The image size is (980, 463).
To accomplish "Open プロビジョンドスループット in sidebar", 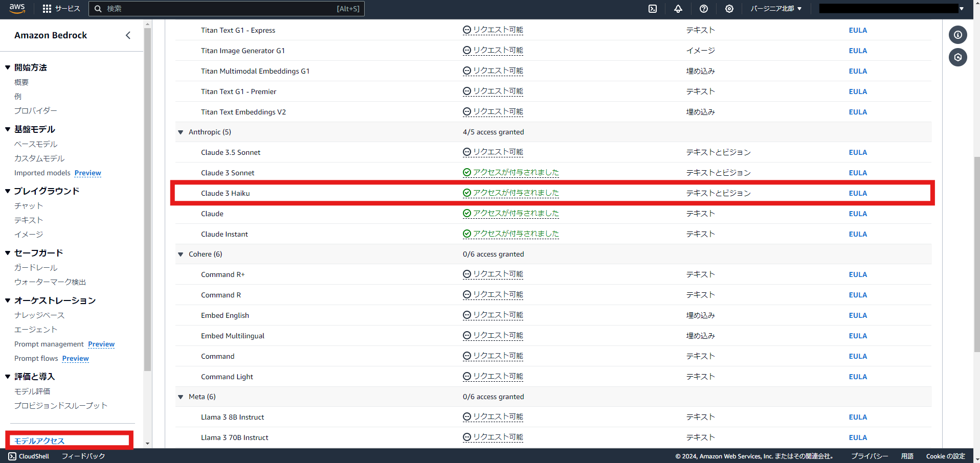I will coord(61,406).
